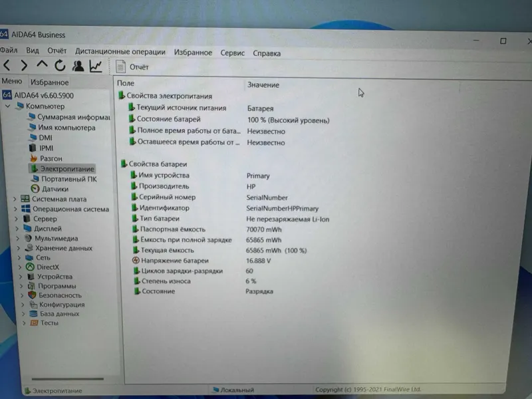Click the Отчёт report toolbar button
532x399 pixels.
[x=132, y=67]
